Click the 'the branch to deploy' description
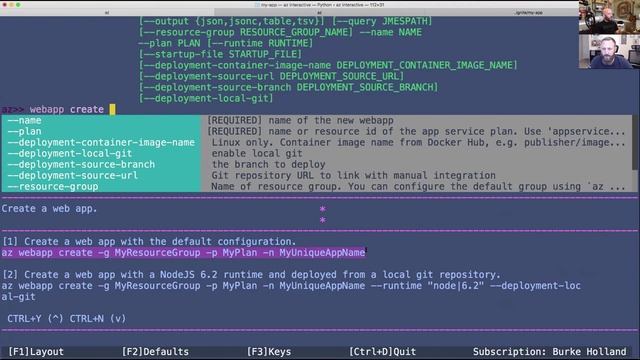 [x=268, y=164]
